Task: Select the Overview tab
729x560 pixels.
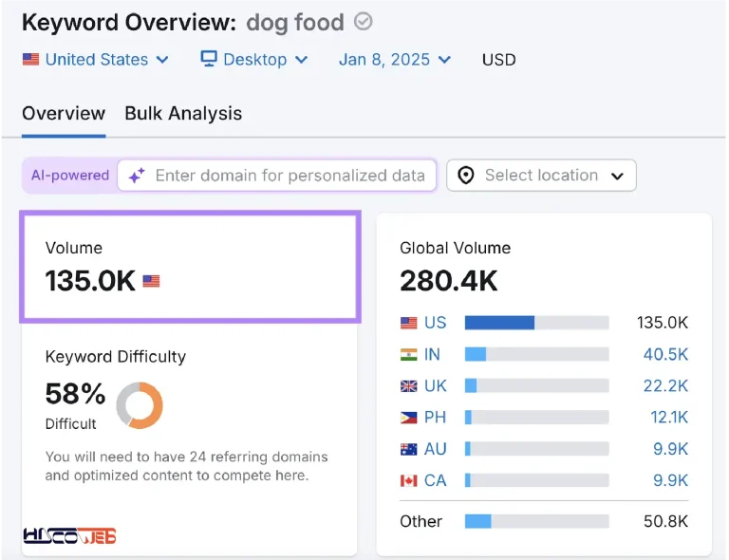Action: (x=64, y=113)
